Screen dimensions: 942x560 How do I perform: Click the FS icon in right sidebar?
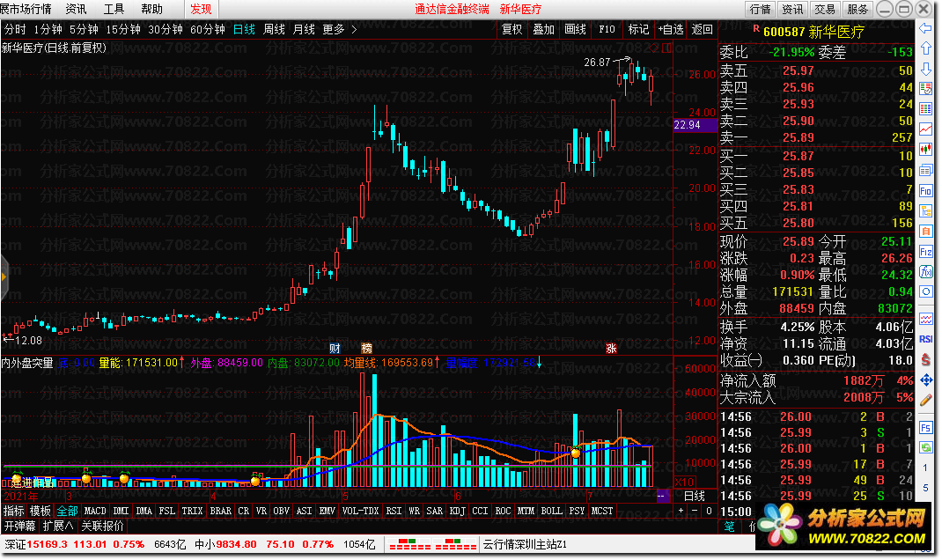(x=926, y=428)
